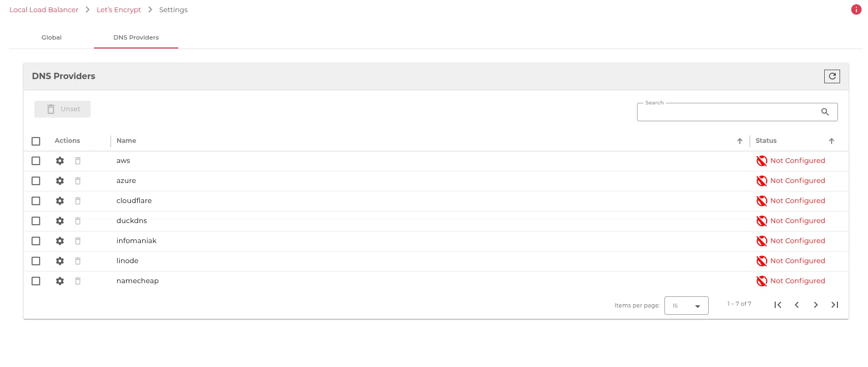Click the Unset button above the table
This screenshot has height=367, width=868.
62,109
